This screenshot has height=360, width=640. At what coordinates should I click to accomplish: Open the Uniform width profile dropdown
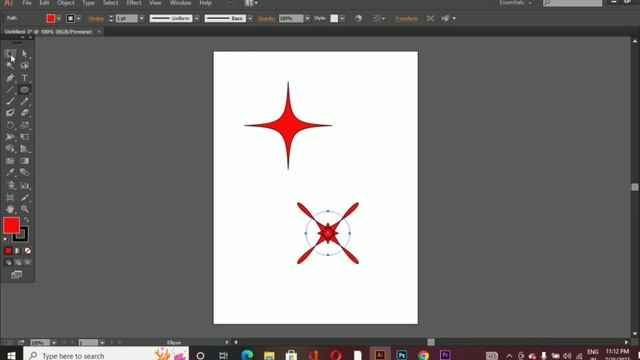197,18
